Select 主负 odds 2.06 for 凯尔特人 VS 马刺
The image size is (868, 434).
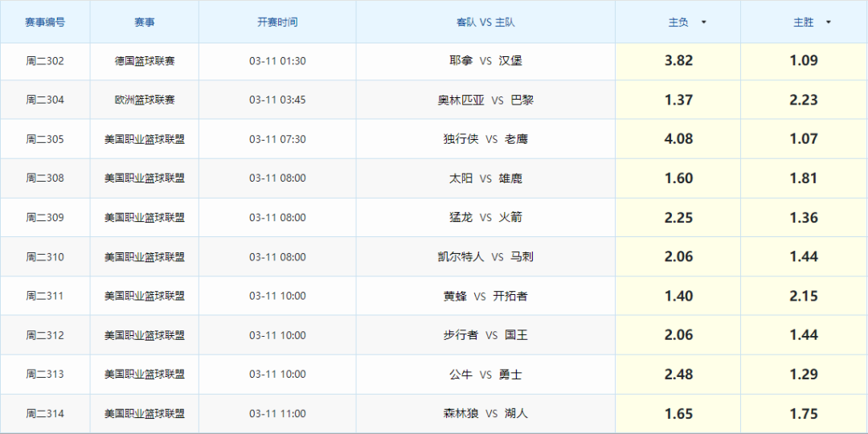pyautogui.click(x=678, y=257)
